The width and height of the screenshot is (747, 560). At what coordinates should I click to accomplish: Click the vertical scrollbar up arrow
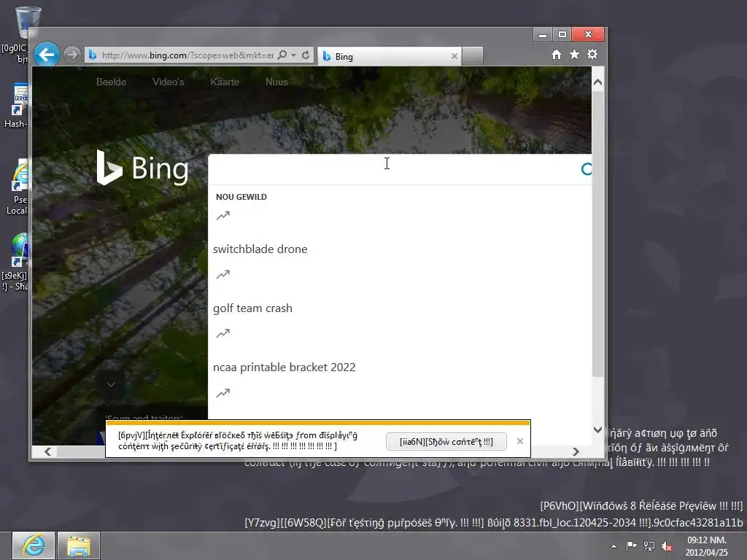[x=597, y=82]
